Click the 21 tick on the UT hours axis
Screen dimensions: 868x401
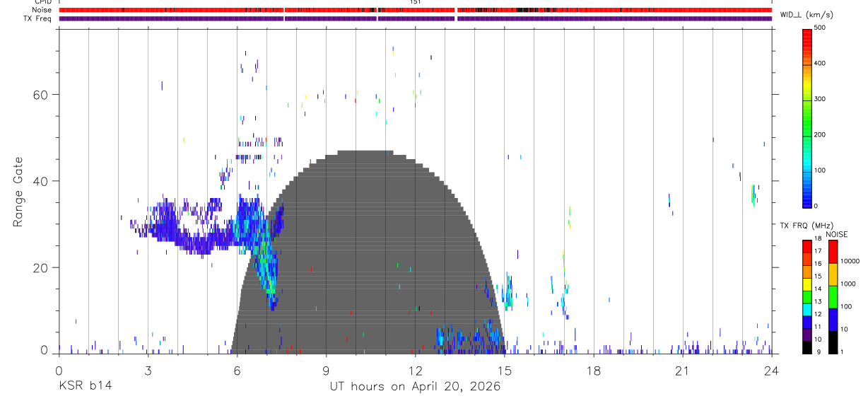[x=682, y=370]
